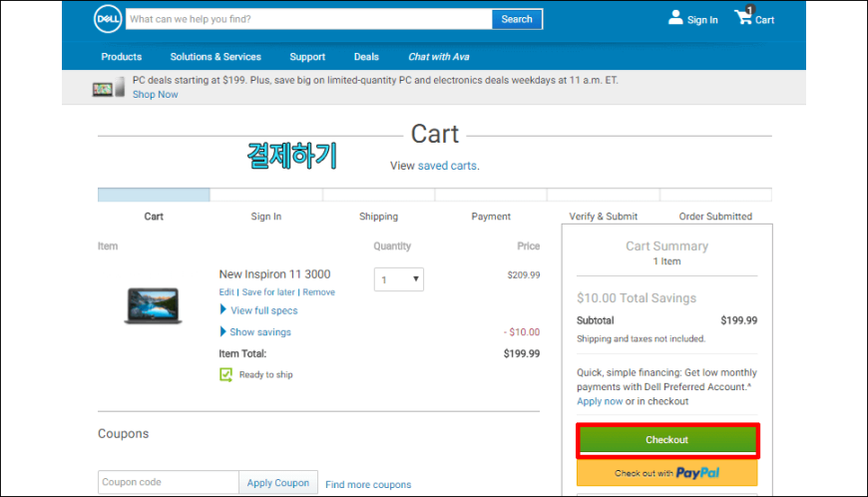Viewport: 868px width, 497px height.
Task: Click the Sign In user icon
Action: tap(675, 18)
